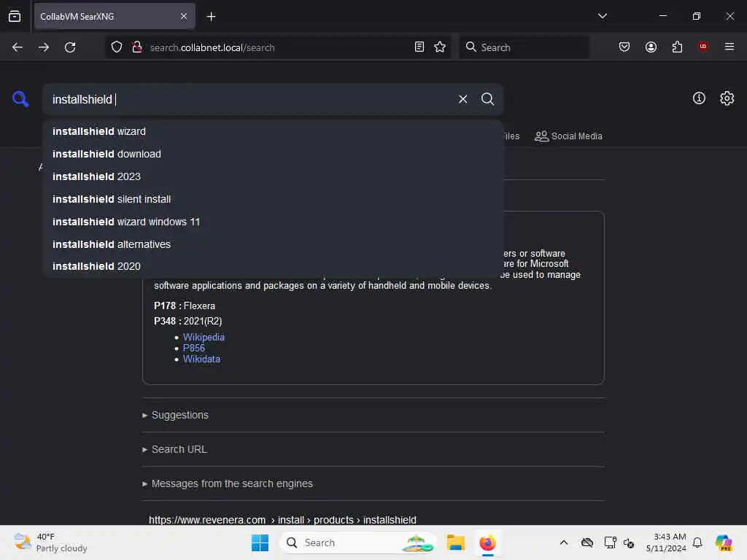
Task: Bookmark this page with star icon
Action: pyautogui.click(x=440, y=47)
